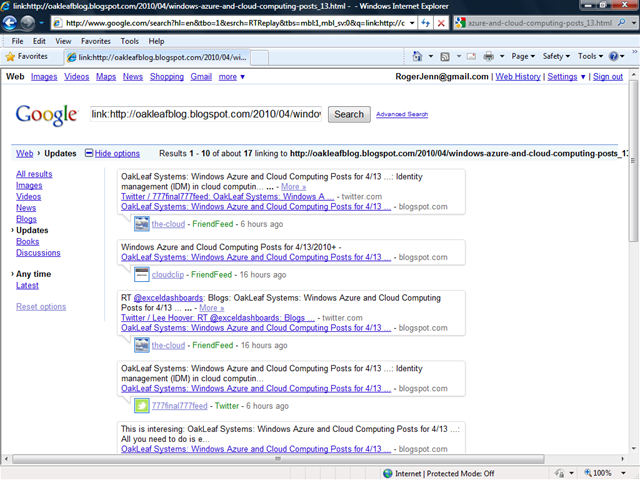Image resolution: width=640 pixels, height=480 pixels.
Task: Open the Favorites menu in menu bar
Action: pyautogui.click(x=96, y=41)
